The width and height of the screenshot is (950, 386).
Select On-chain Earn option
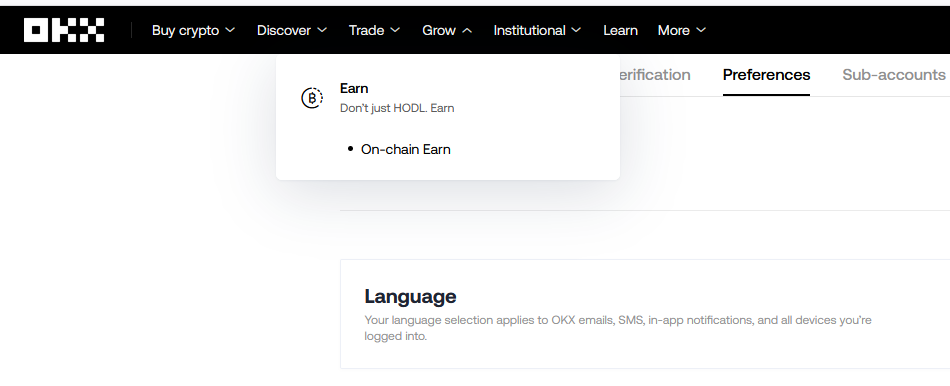click(x=405, y=150)
